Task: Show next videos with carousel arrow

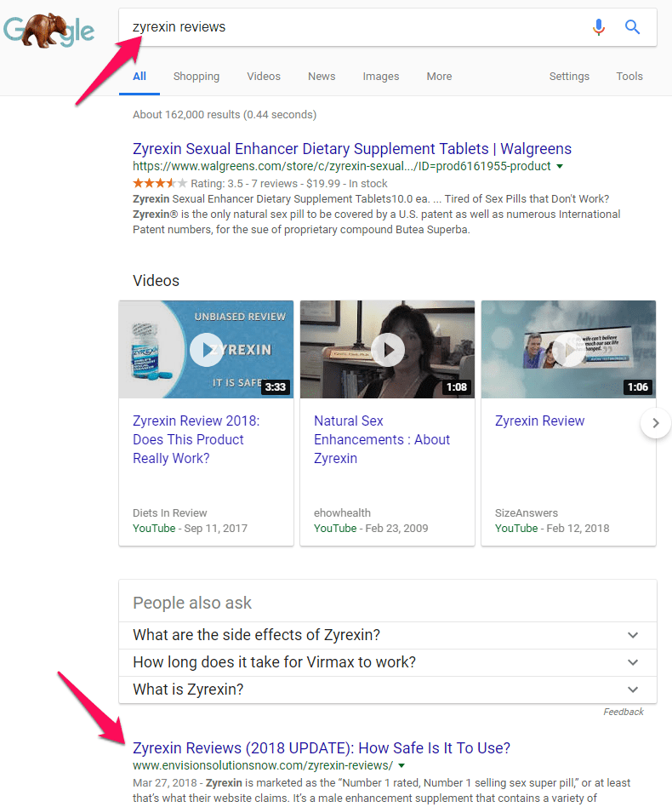Action: point(656,423)
